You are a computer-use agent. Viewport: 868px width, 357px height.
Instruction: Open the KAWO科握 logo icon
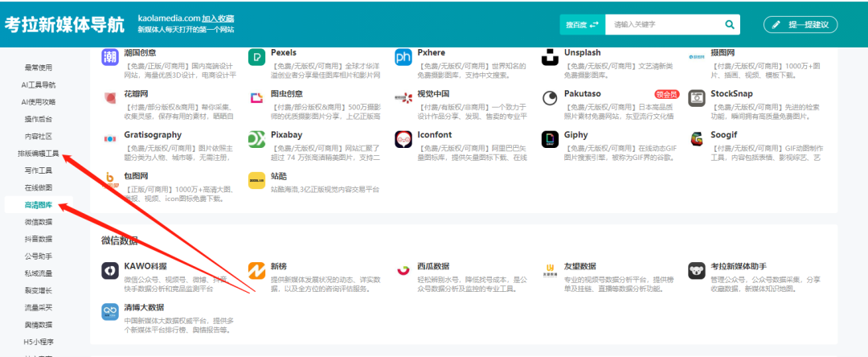click(110, 271)
